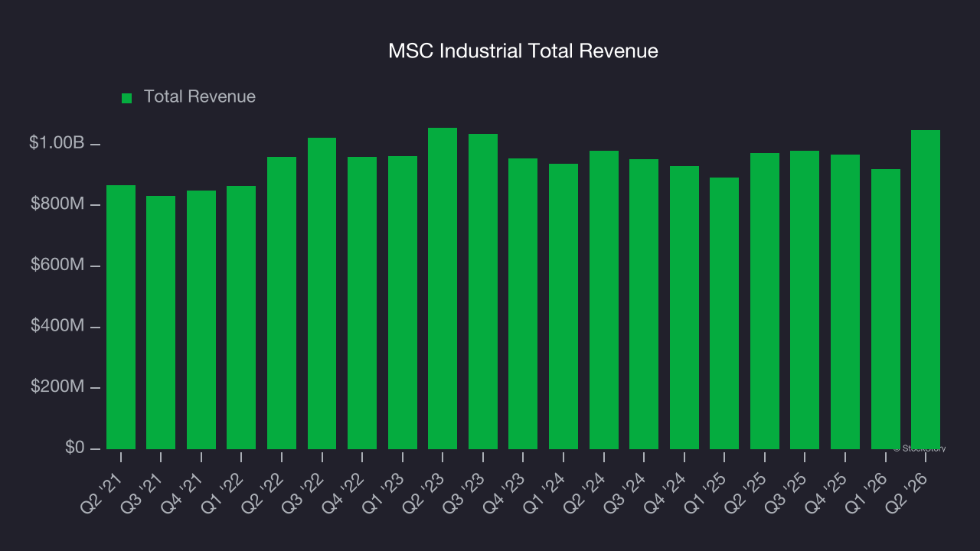Select the Q4 '25 revenue bar
980x551 pixels.
point(845,302)
